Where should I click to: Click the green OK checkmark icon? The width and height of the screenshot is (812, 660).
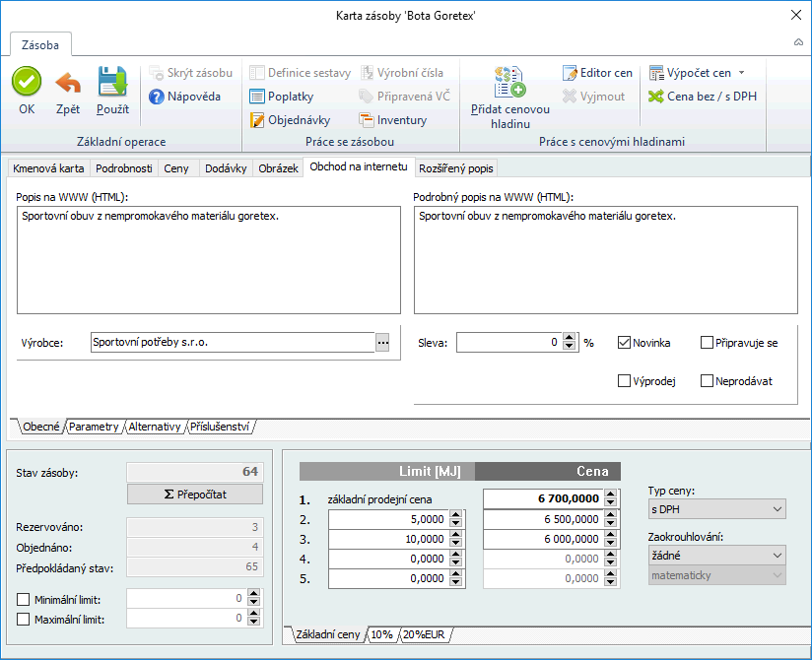pyautogui.click(x=27, y=82)
